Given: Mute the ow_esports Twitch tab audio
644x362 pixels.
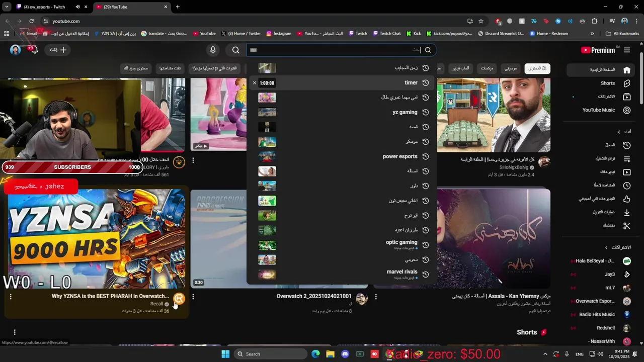Looking at the screenshot, I should pos(77,7).
